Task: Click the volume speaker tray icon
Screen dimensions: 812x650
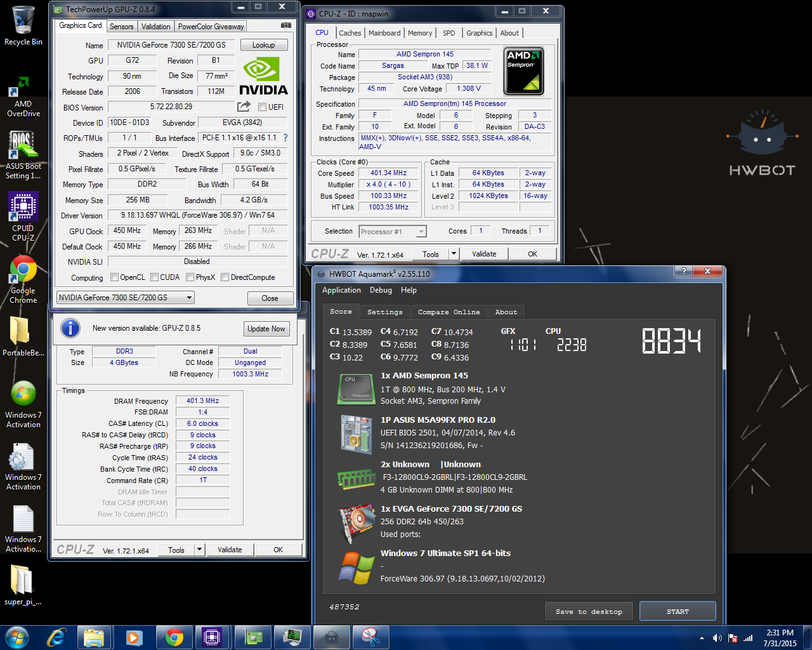Action: [717, 638]
